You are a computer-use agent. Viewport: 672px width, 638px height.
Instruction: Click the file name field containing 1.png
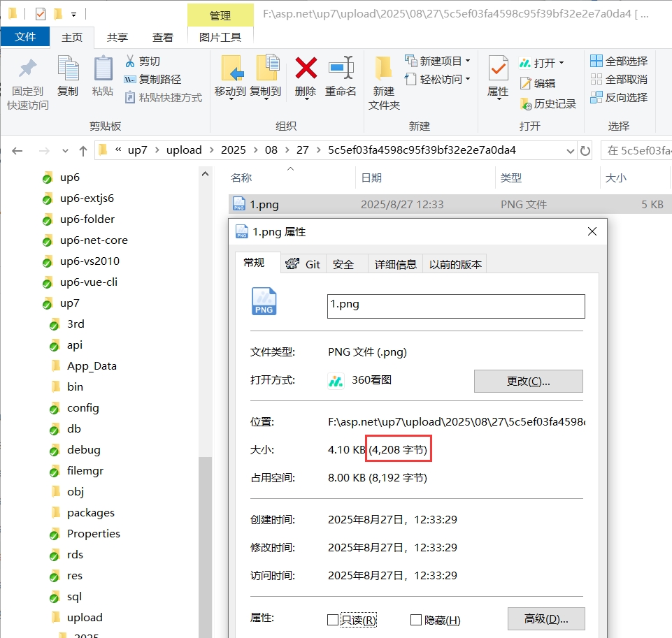tap(456, 306)
